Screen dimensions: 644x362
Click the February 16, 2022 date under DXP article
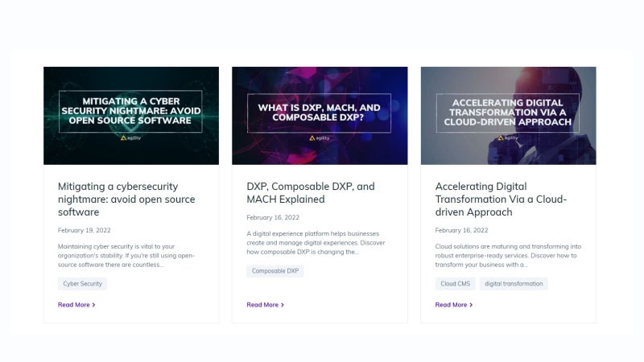pos(273,217)
